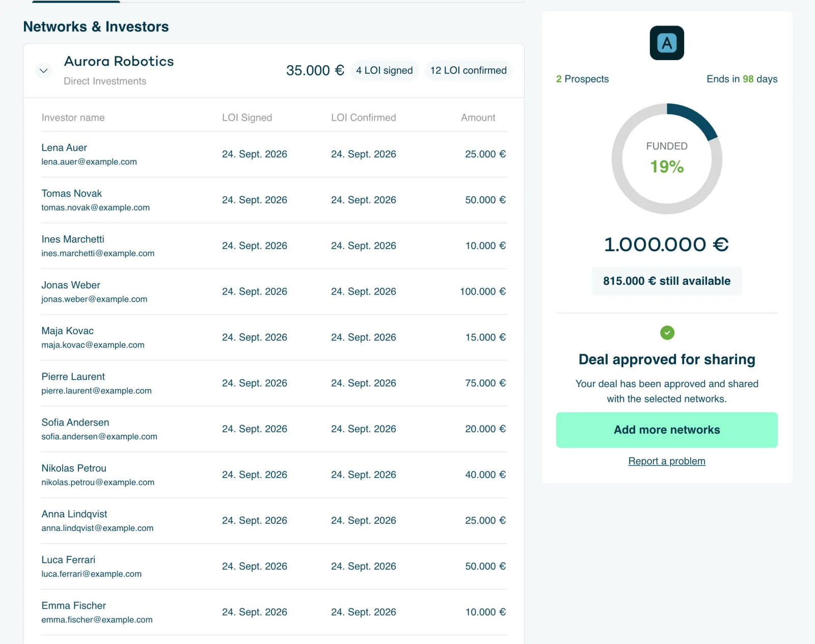Click email pierre.laurent@example.com
The image size is (815, 644).
click(x=97, y=391)
